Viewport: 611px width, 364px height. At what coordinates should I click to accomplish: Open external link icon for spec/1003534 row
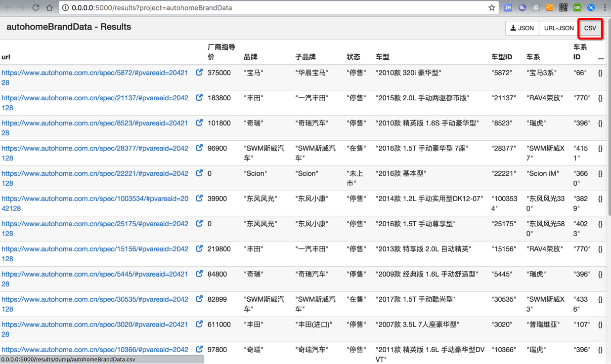pos(199,198)
